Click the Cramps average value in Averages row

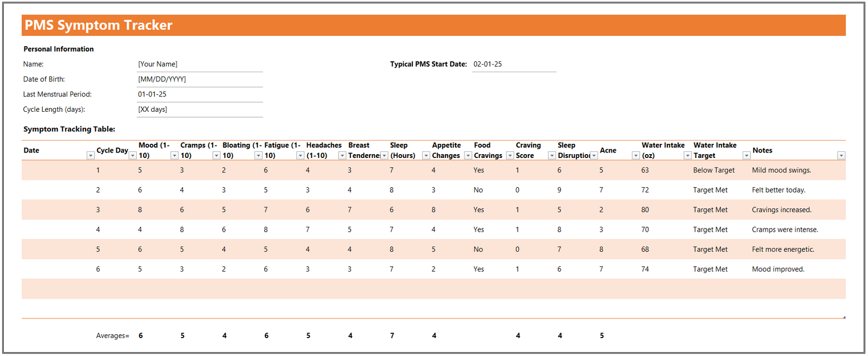click(x=182, y=336)
